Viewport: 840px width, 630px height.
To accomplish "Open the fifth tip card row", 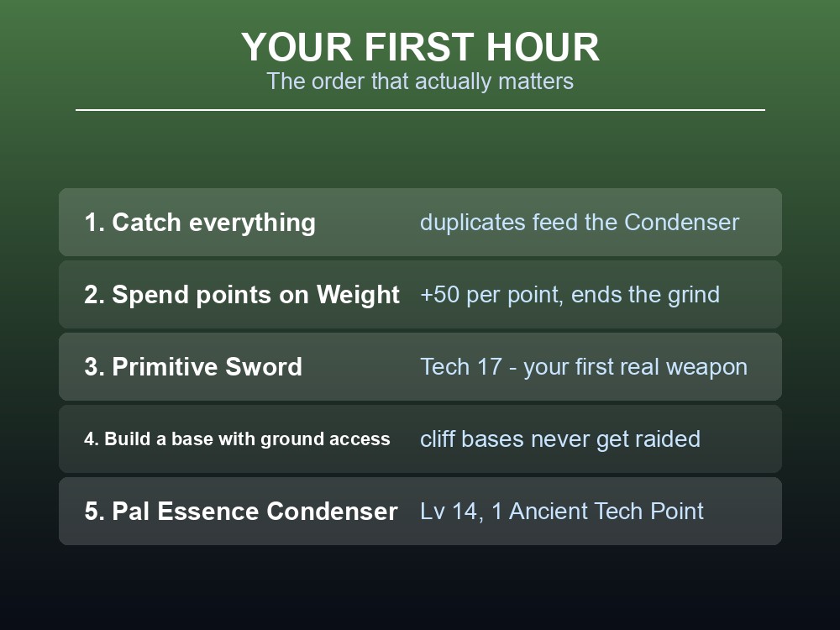I will pyautogui.click(x=420, y=511).
